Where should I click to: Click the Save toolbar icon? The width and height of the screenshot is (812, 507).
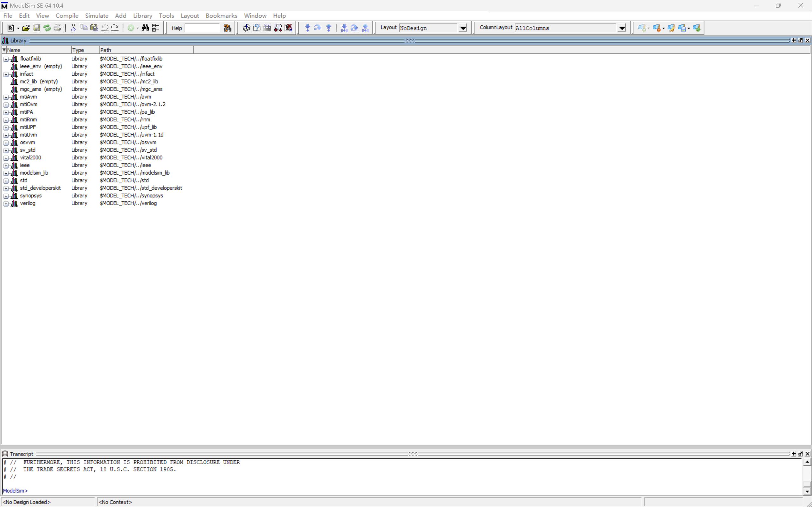[x=36, y=28]
